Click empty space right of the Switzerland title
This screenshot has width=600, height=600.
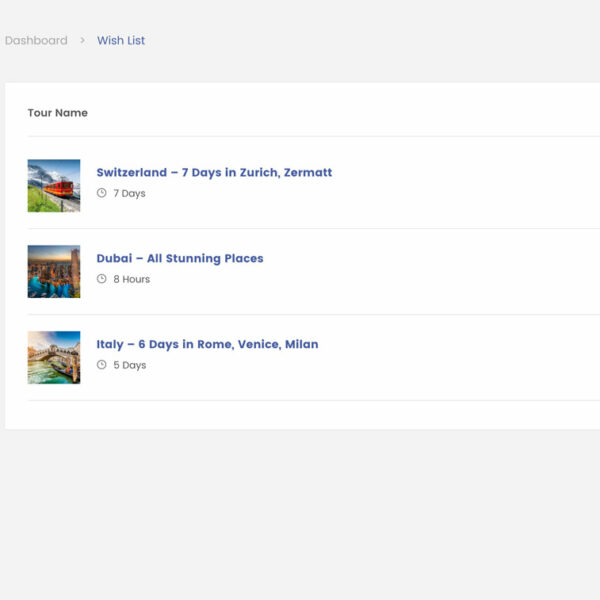tap(460, 172)
